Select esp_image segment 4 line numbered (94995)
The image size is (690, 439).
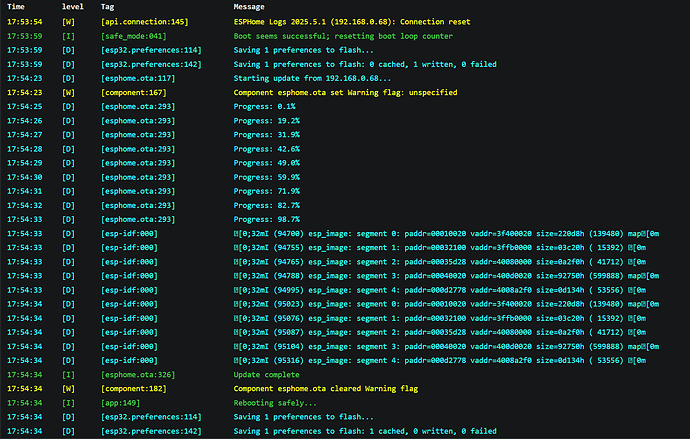(x=440, y=290)
